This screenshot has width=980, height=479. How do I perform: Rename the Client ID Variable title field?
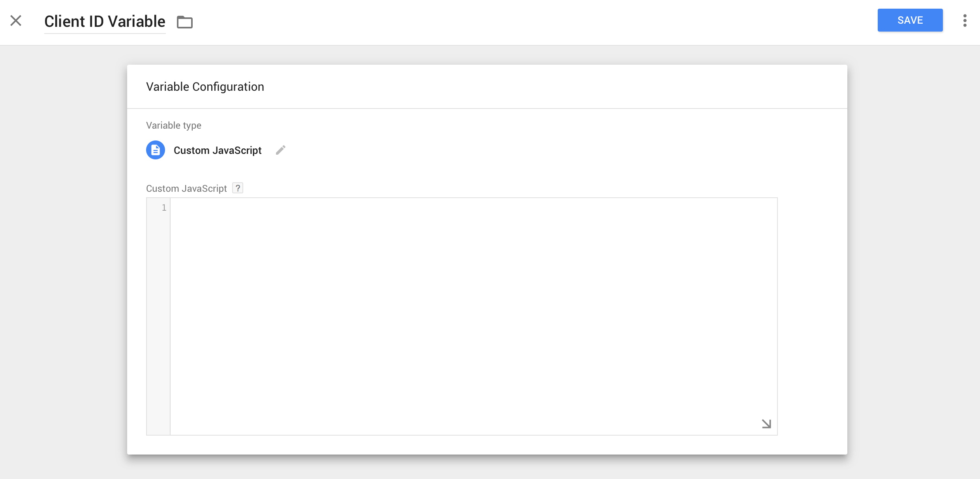105,22
